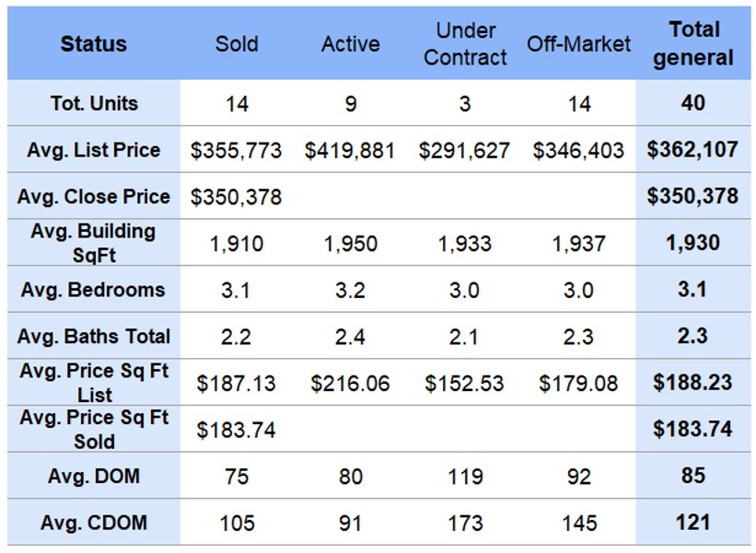Viewport: 756px width, 553px height.
Task: Click the Avg. DOM row label
Action: coord(93,477)
